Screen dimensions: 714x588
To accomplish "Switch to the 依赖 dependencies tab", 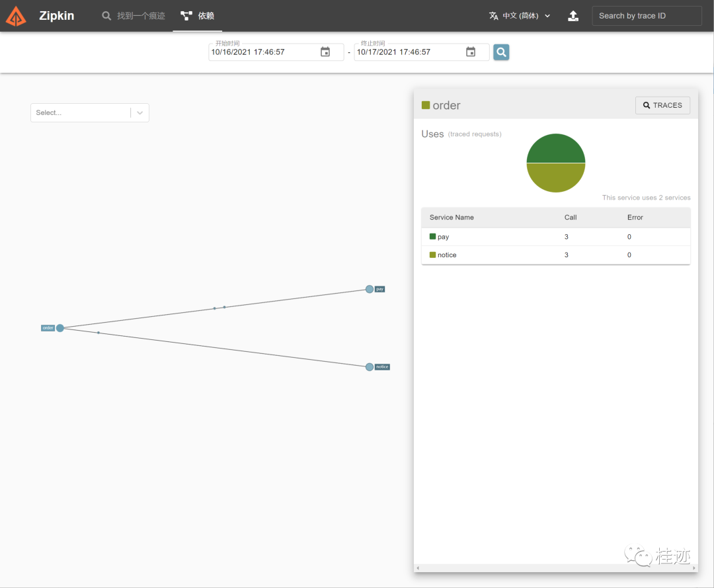I will (x=197, y=16).
